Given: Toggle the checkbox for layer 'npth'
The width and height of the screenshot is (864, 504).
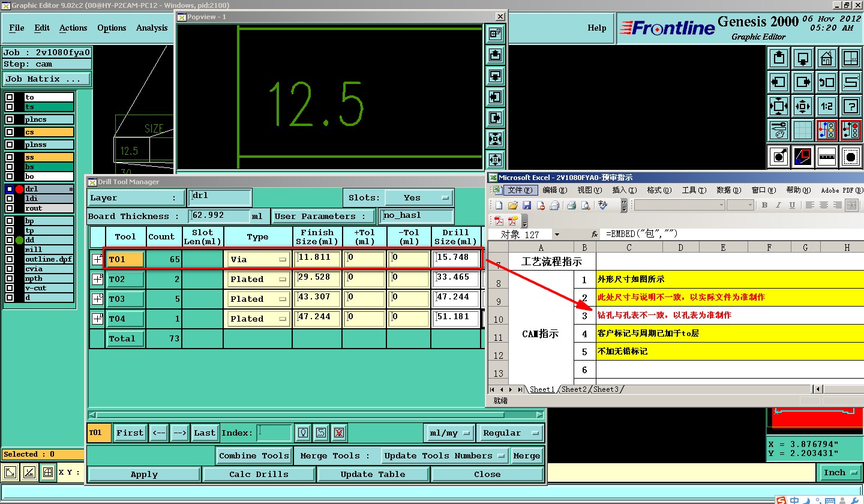Looking at the screenshot, I should [x=10, y=278].
